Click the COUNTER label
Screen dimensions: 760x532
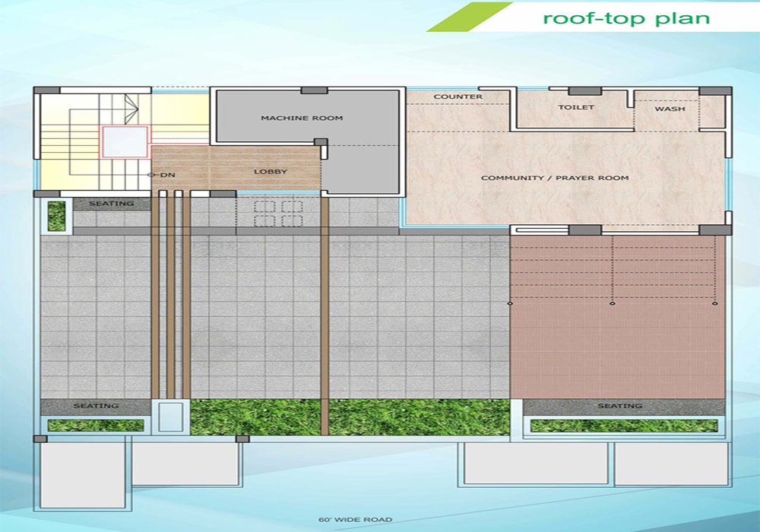click(x=458, y=97)
